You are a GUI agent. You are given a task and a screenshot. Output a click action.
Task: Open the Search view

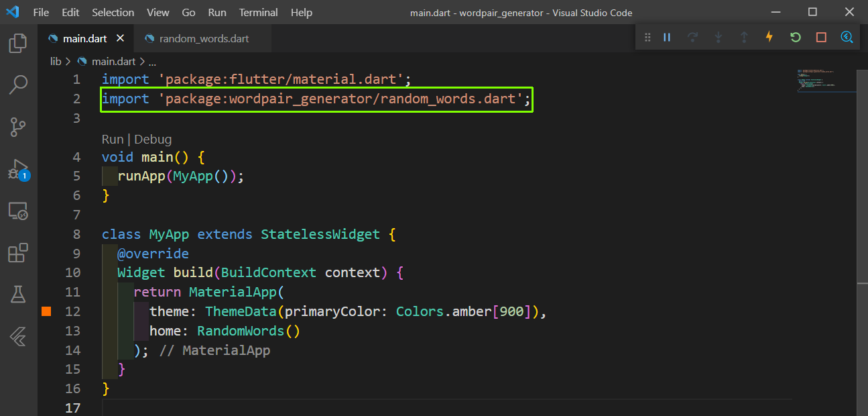click(18, 85)
